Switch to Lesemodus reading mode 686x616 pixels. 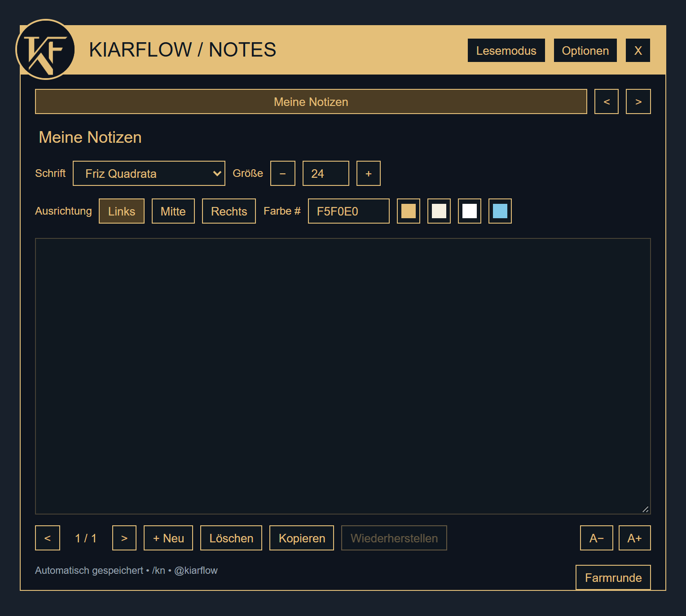506,50
